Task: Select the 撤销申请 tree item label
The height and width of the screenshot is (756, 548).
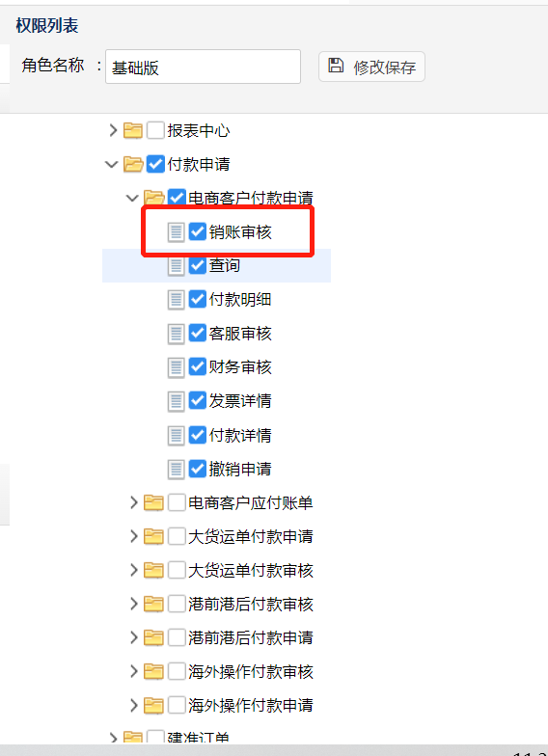Action: tap(240, 469)
